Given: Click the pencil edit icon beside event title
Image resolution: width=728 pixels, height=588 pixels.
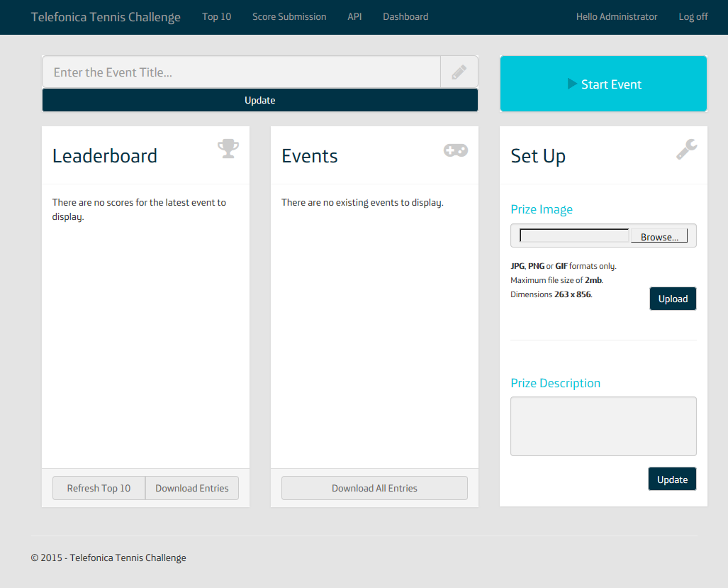Looking at the screenshot, I should click(x=459, y=72).
